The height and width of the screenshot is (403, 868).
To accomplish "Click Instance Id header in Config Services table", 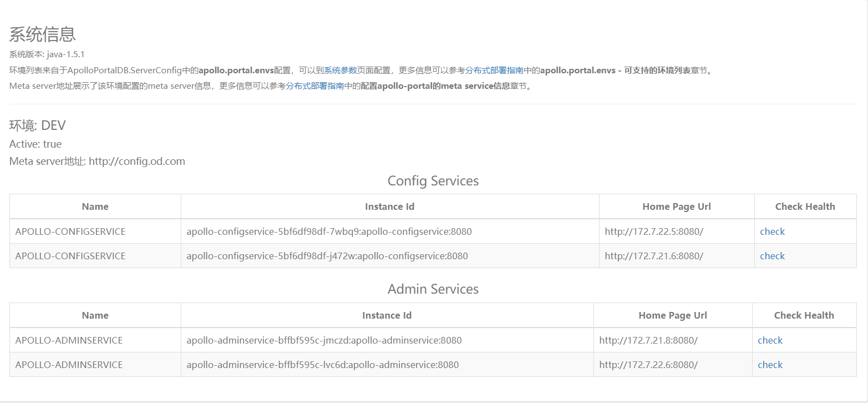I will pyautogui.click(x=390, y=206).
